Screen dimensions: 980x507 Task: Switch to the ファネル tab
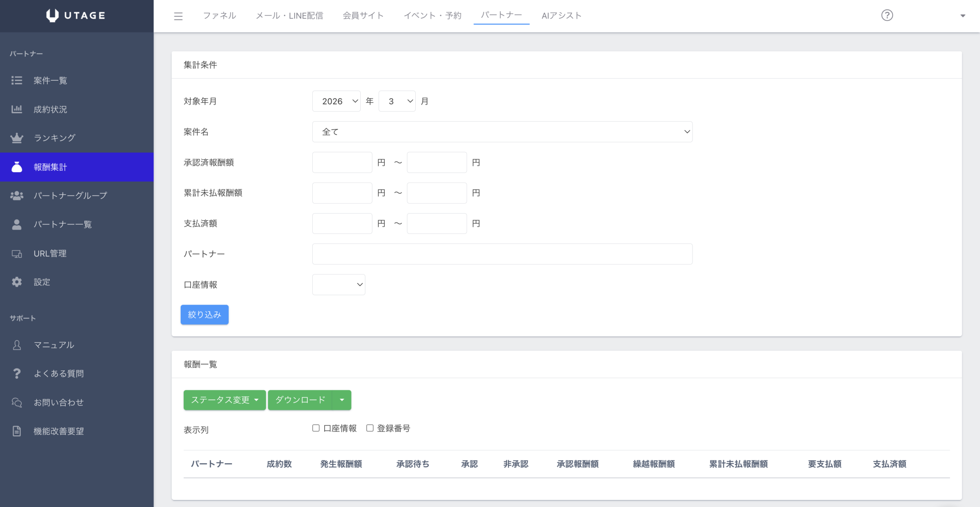pos(219,16)
